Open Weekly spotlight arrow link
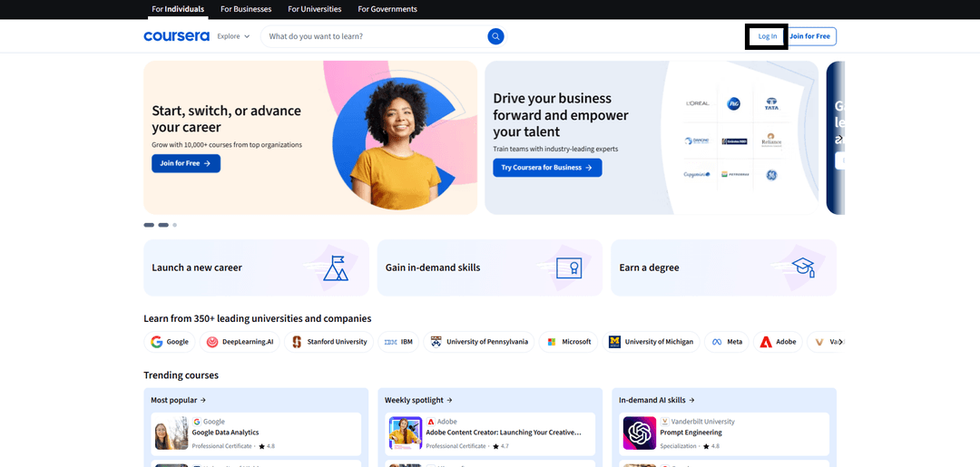Screen dimensions: 980x467 [418, 400]
